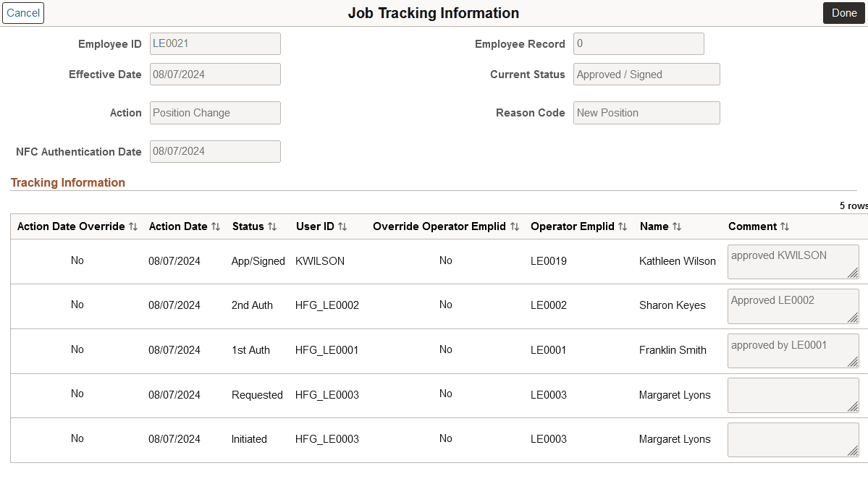The image size is (868, 484).
Task: Select the Employee ID field
Action: [214, 43]
